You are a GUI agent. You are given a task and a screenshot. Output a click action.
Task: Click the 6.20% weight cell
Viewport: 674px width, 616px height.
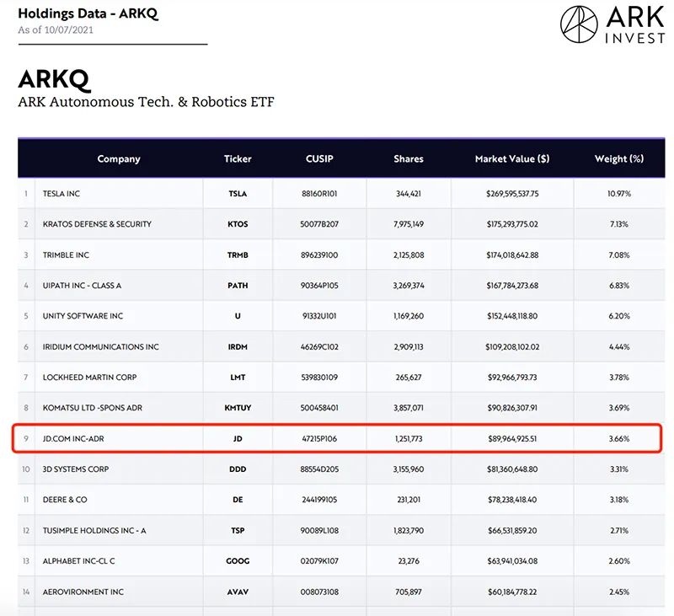619,316
